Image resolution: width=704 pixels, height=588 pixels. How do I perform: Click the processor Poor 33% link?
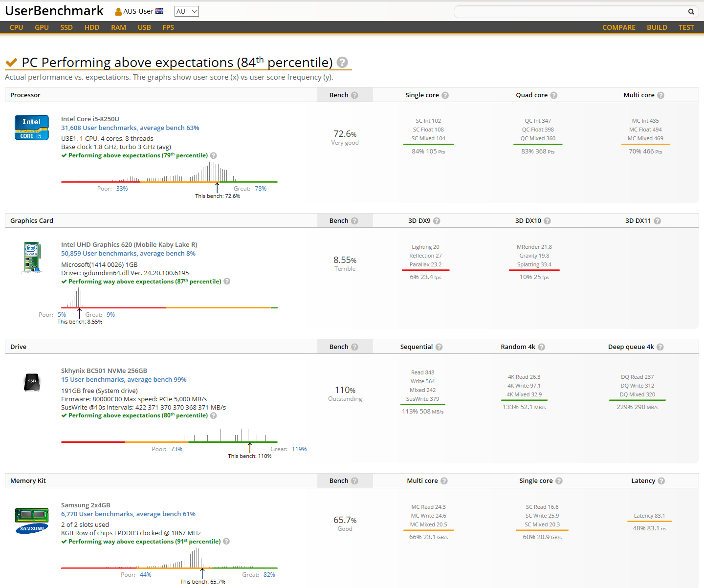point(122,189)
